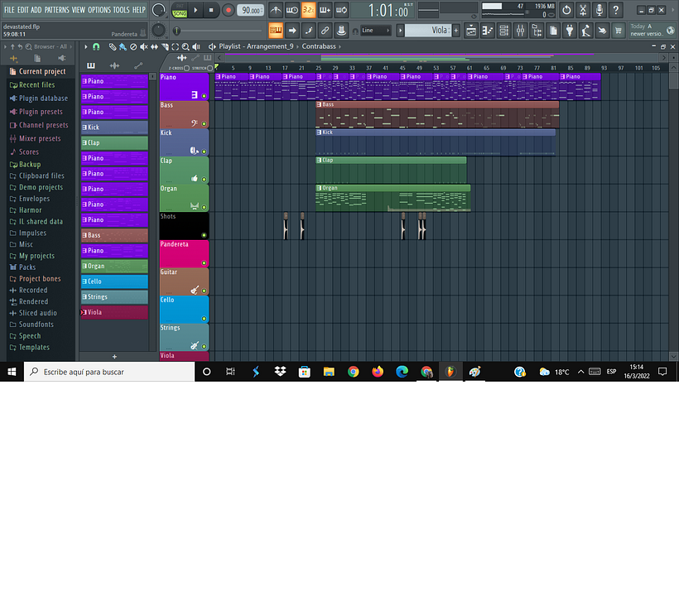This screenshot has height=616, width=679.
Task: Select the playlist Slice tool
Action: coord(165,46)
